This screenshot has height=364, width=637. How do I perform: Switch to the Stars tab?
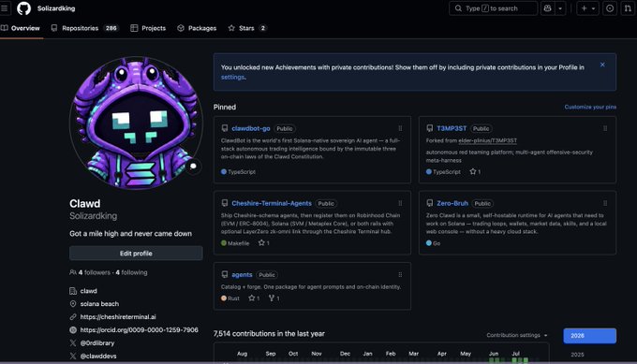pos(247,28)
